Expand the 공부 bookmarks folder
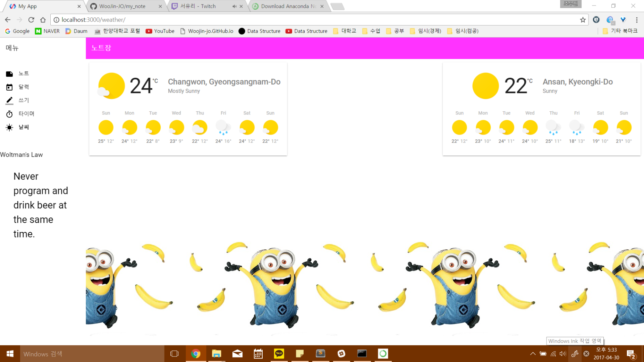This screenshot has width=644, height=362. pos(395,31)
